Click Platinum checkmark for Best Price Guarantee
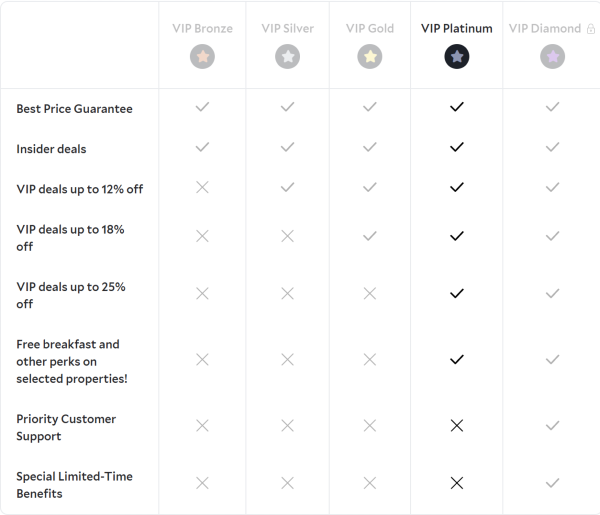This screenshot has width=600, height=515. [x=457, y=107]
